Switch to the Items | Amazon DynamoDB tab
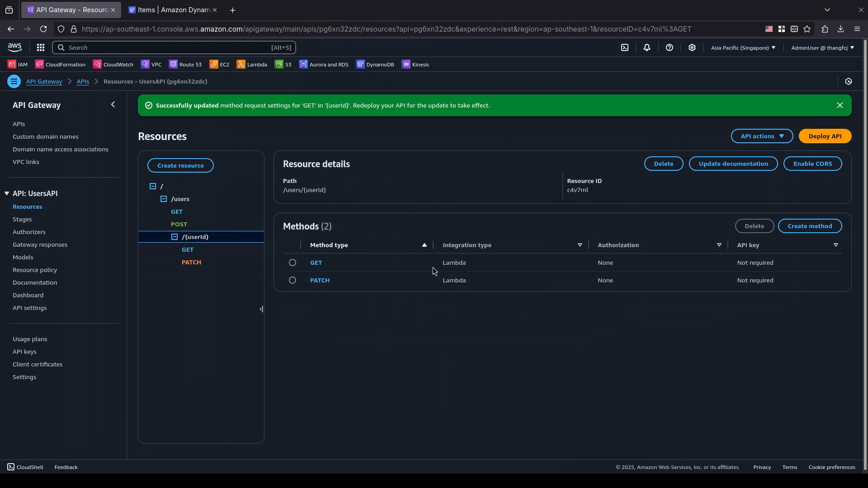Image resolution: width=868 pixels, height=488 pixels. (173, 9)
